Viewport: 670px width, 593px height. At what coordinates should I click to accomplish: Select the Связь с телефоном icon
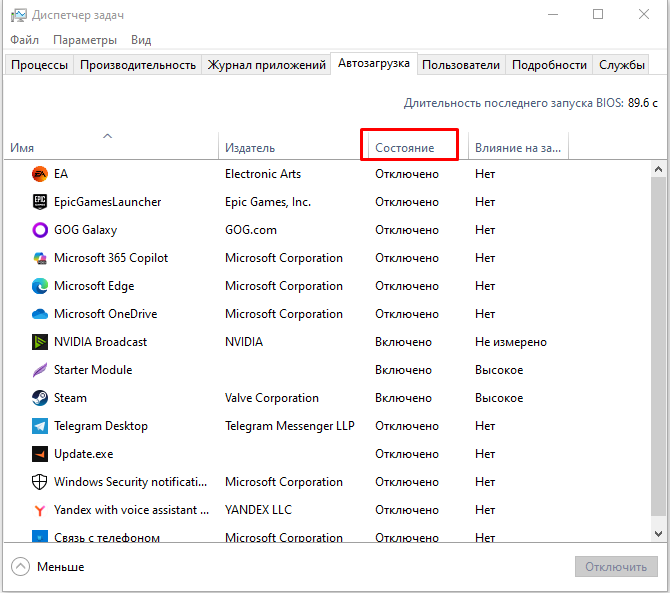[x=40, y=536]
